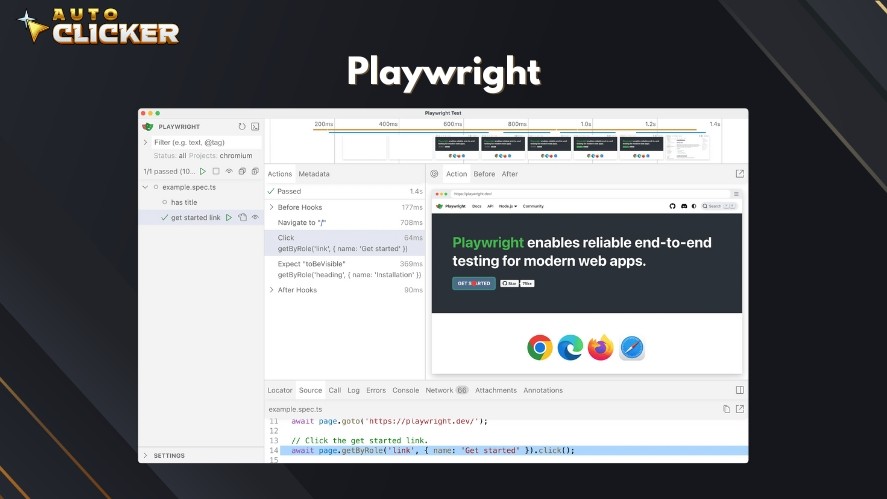
Task: Click the pick locator target icon
Action: point(434,174)
